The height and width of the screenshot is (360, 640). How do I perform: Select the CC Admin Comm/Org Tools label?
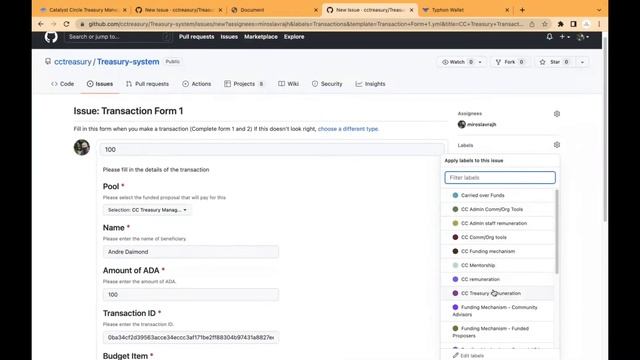click(x=498, y=209)
